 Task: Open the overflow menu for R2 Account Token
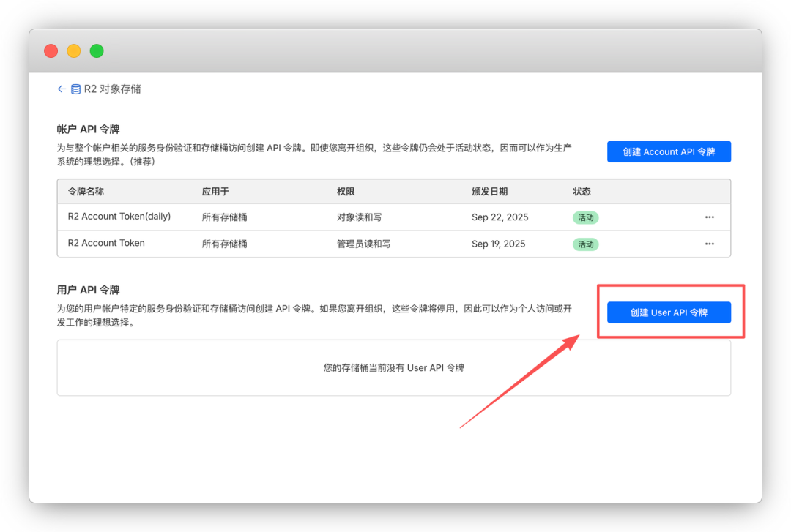click(x=709, y=244)
